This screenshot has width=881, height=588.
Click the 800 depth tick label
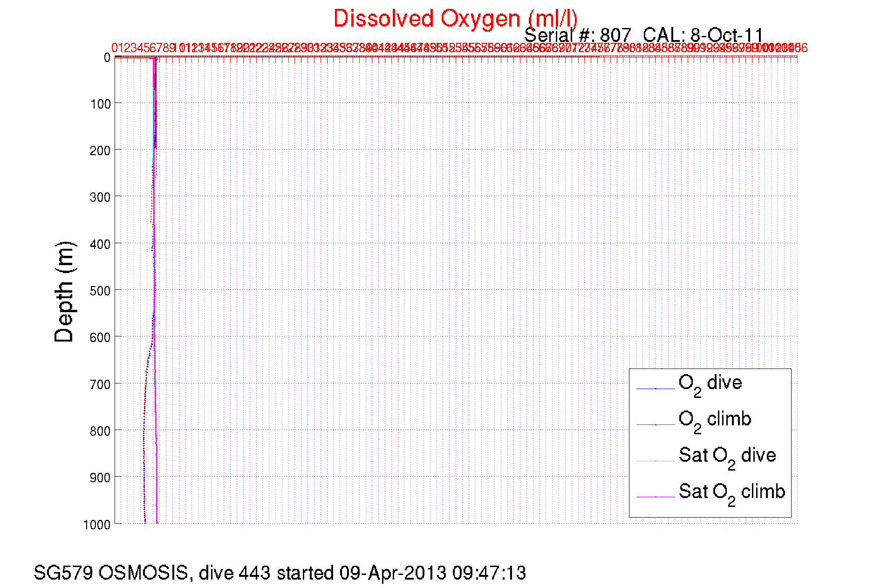tap(101, 431)
